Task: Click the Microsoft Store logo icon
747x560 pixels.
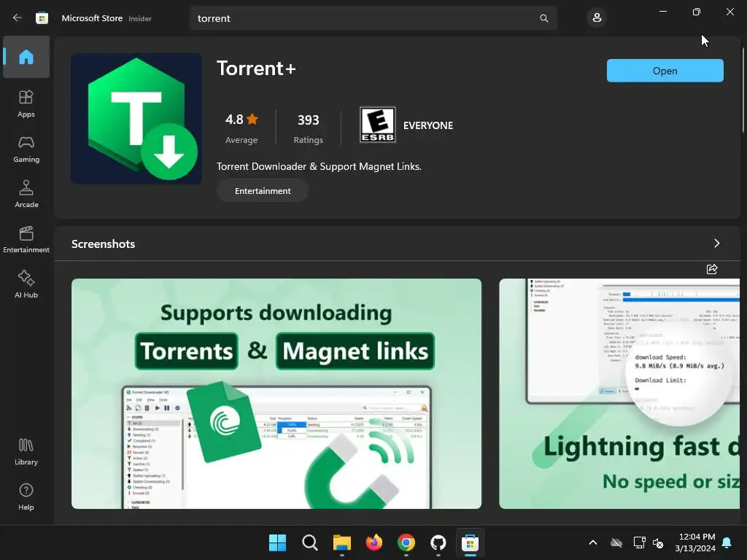Action: [42, 18]
